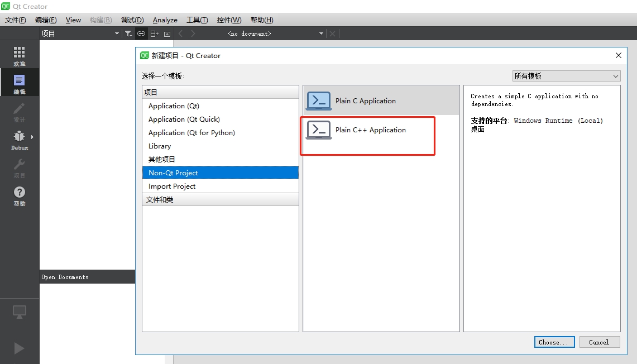637x364 pixels.
Task: Close the New Project dialog
Action: point(619,55)
